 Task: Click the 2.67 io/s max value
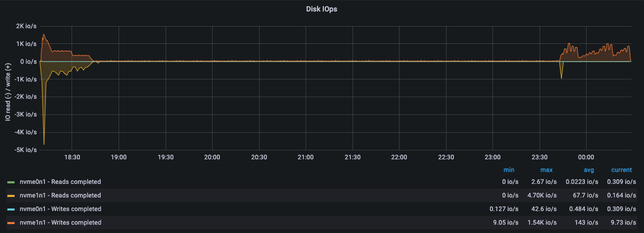pyautogui.click(x=544, y=182)
